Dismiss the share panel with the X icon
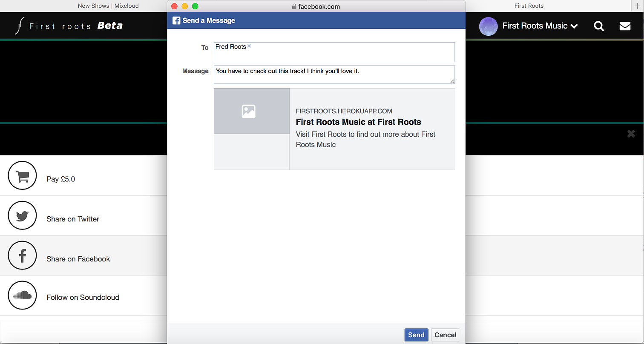Viewport: 644px width, 344px height. click(631, 134)
